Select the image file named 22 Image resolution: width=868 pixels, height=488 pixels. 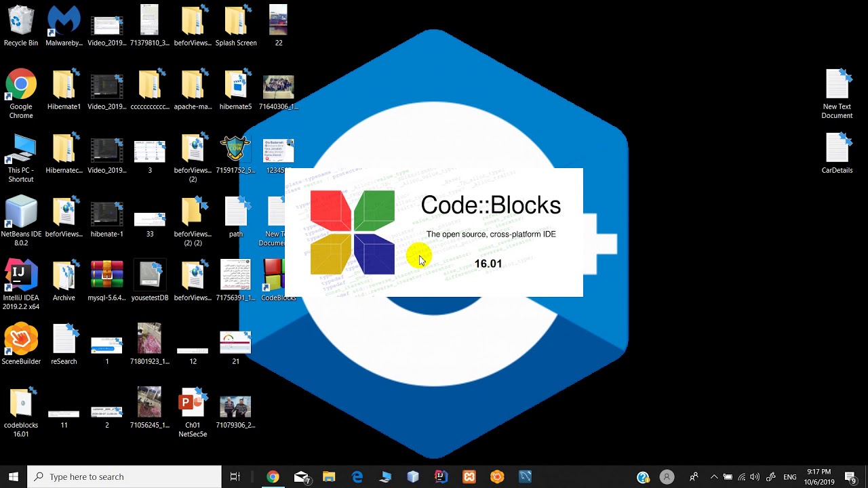[278, 26]
